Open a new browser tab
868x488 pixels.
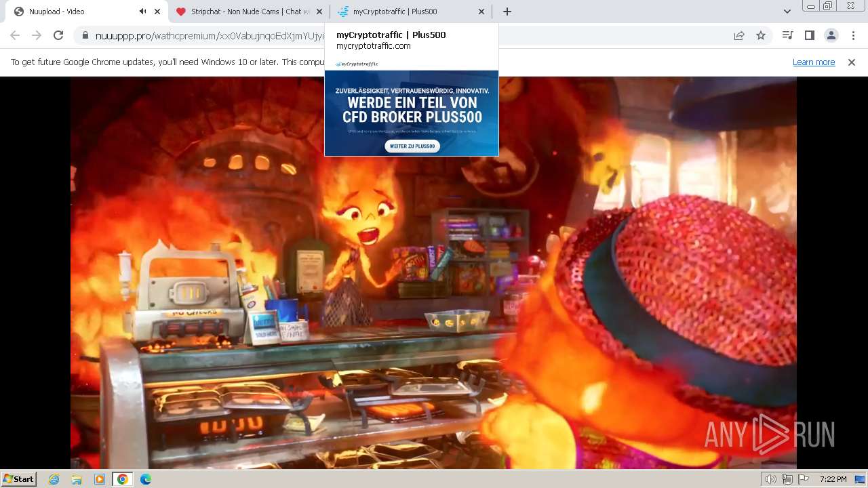pos(507,12)
